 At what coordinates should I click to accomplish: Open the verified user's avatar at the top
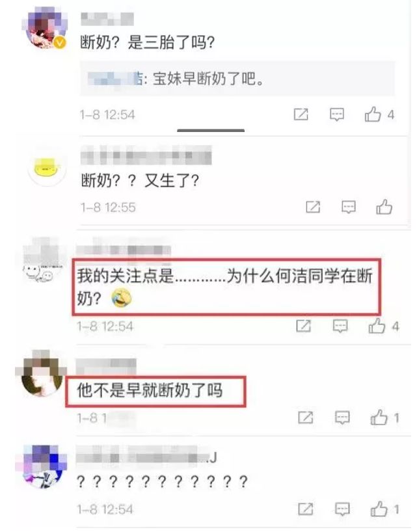(x=46, y=29)
